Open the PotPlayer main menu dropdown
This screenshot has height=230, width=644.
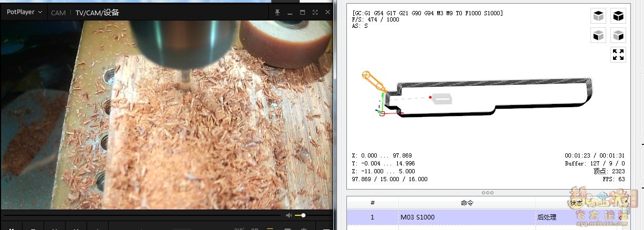(24, 13)
